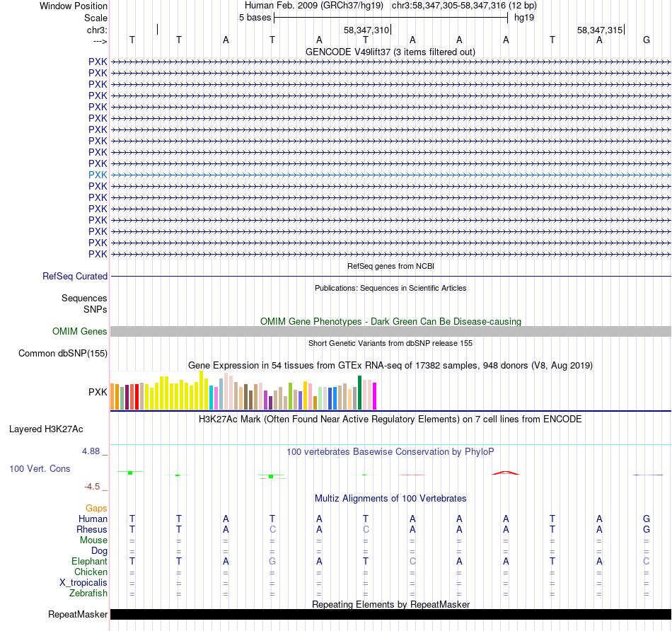
Task: Select the Chicken alignment row label
Action: 91,572
